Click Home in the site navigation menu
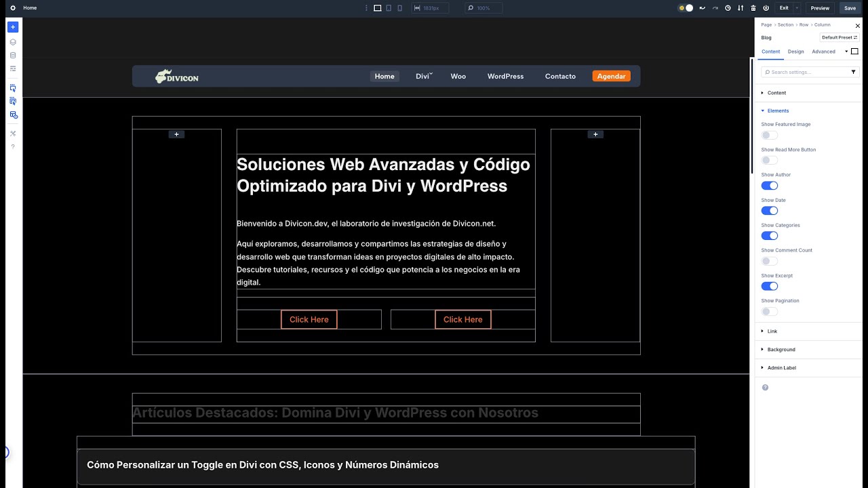Image resolution: width=868 pixels, height=488 pixels. point(384,77)
